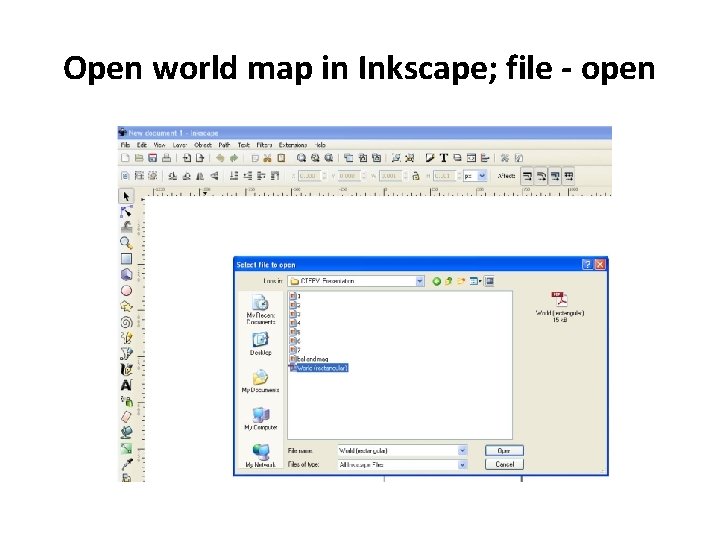Open the File menu
Image resolution: width=720 pixels, height=540 pixels.
pos(125,145)
